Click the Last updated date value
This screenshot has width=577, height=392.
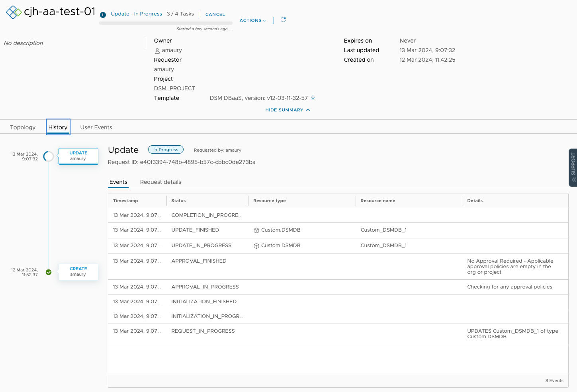coord(427,50)
